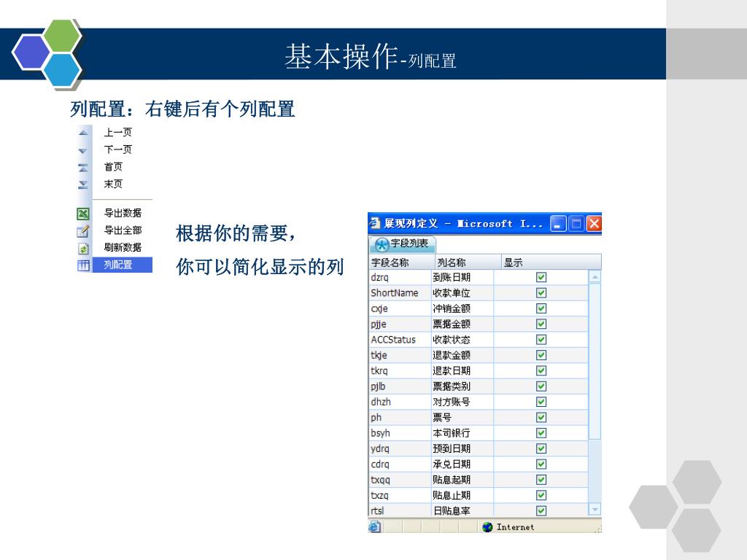The image size is (747, 560).
Task: Click the 日贴息率 column name cell
Action: tap(462, 511)
